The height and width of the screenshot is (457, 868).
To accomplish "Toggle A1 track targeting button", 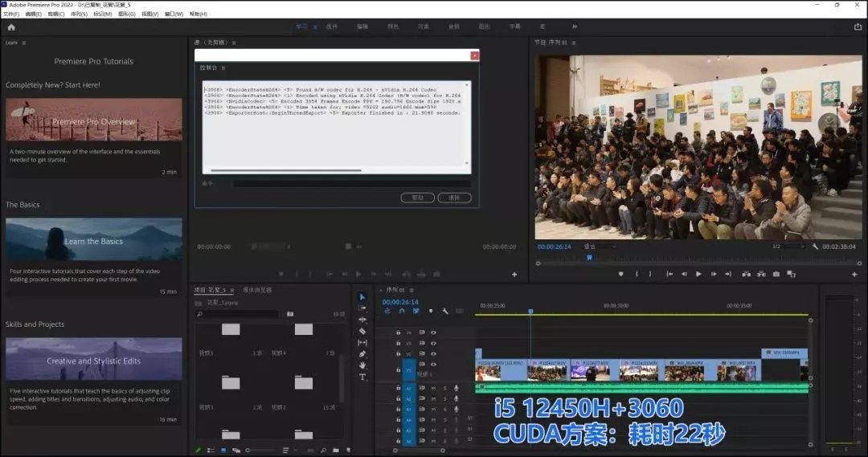I will 409,389.
